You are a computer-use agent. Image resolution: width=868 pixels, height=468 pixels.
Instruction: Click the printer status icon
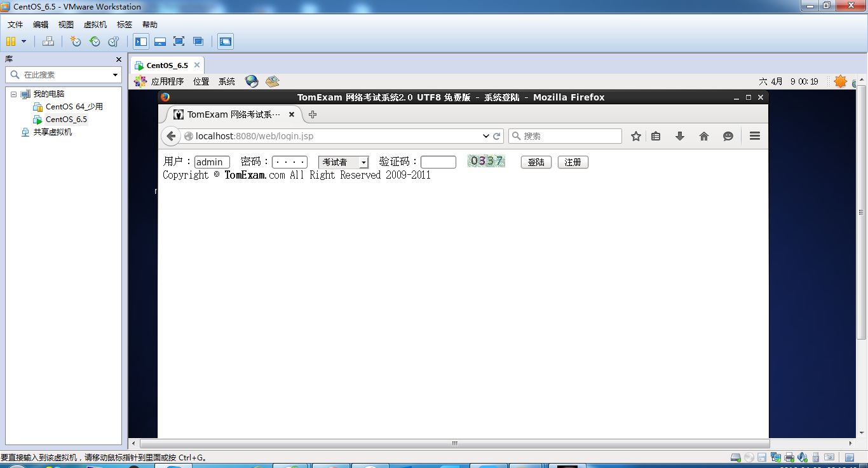(x=789, y=457)
